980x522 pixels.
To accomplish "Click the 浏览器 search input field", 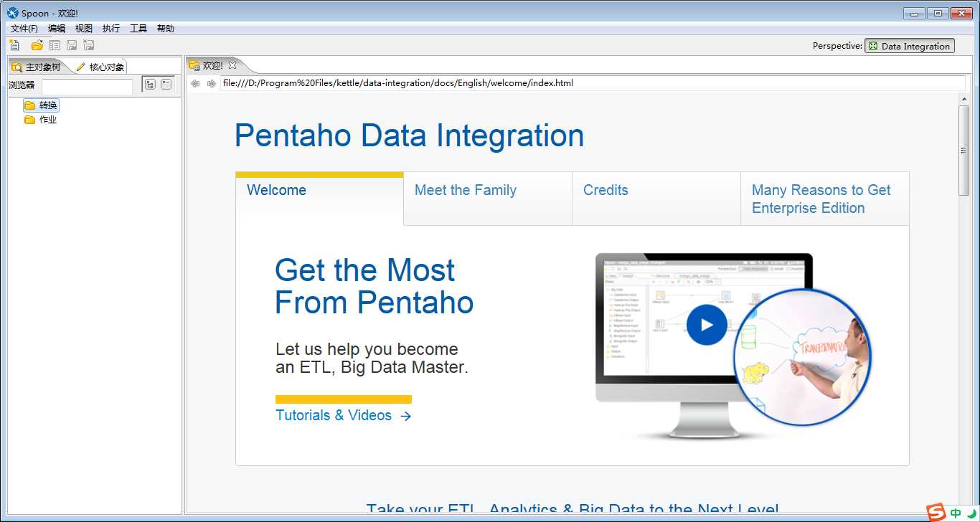I will pos(87,86).
